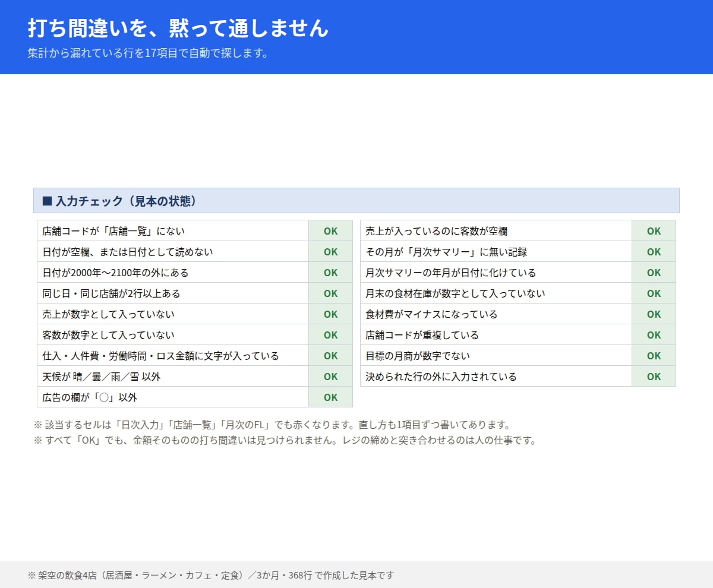Select row その月が「月次サマリー」に無い記録
Image resolution: width=713 pixels, height=588 pixels.
pos(518,252)
